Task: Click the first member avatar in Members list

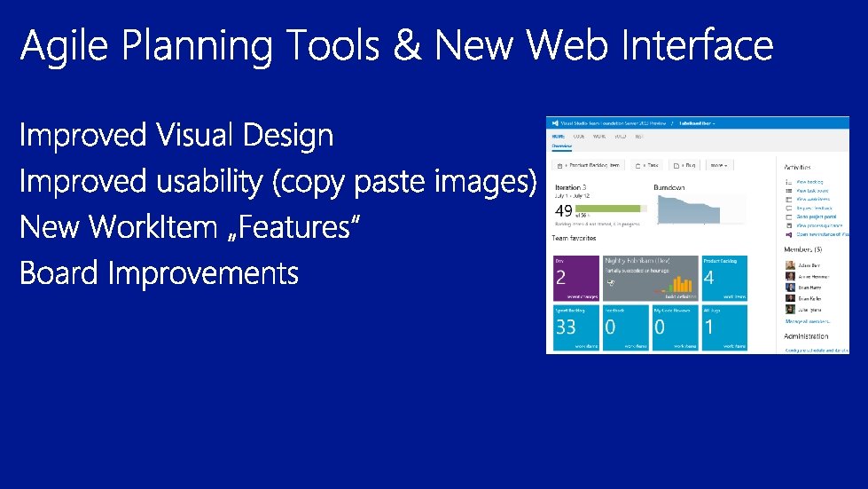Action: [x=790, y=265]
